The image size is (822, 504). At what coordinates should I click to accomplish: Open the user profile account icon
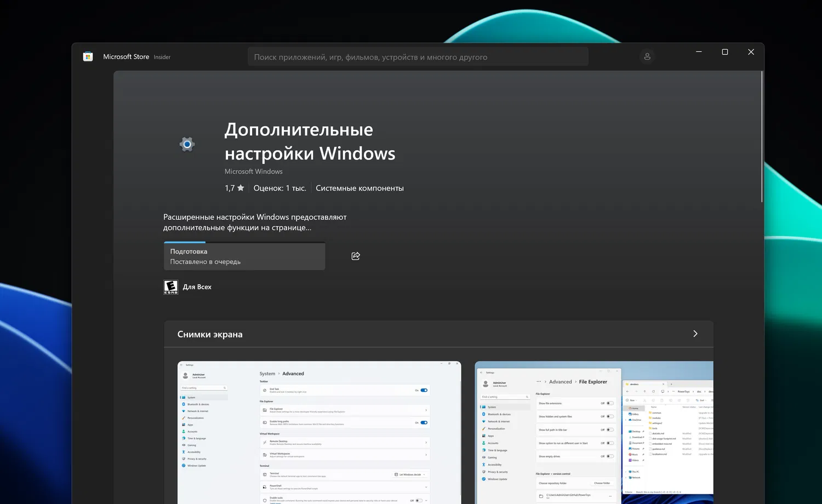coord(647,56)
